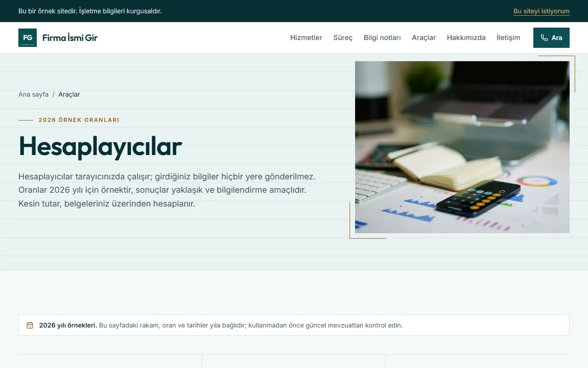Click the Ara call button label
The image size is (588, 368).
coord(557,38)
